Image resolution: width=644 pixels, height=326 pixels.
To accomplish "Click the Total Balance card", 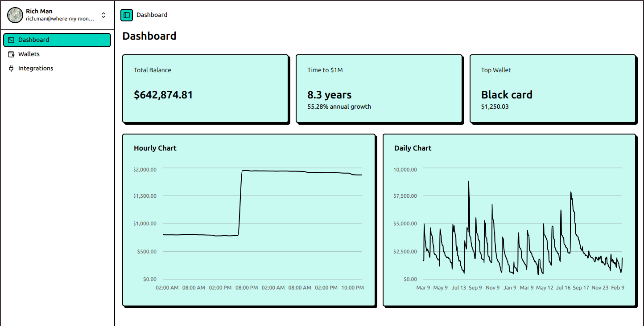I will click(x=205, y=88).
